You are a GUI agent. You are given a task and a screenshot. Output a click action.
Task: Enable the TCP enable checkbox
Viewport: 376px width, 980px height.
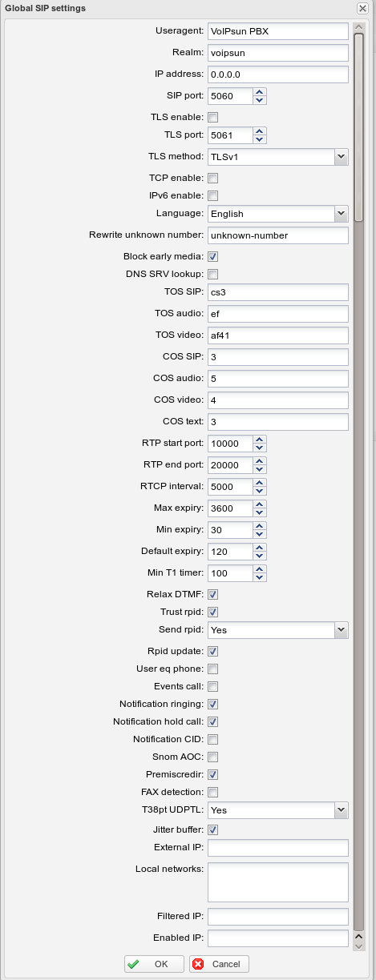pos(213,178)
